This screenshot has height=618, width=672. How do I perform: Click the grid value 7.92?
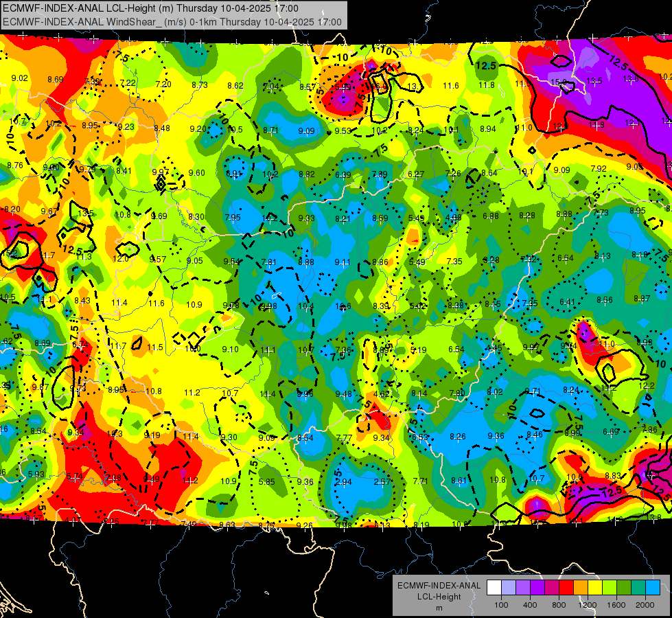(599, 168)
